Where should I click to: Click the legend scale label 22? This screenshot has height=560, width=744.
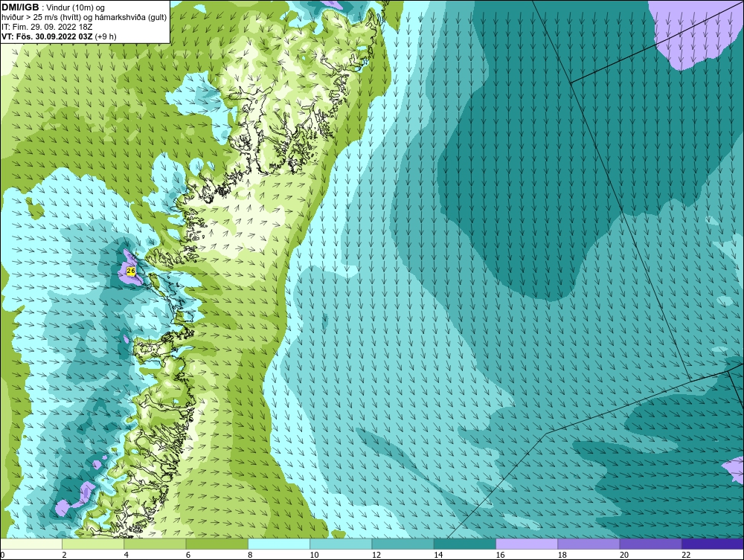686,556
